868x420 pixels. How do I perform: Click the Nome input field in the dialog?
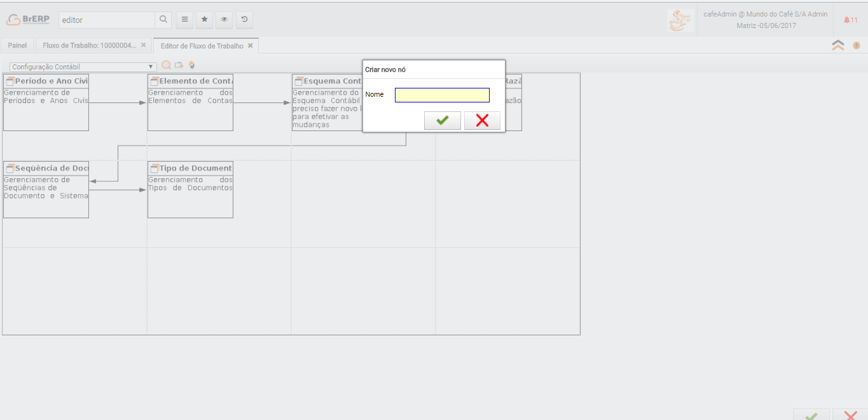[442, 95]
